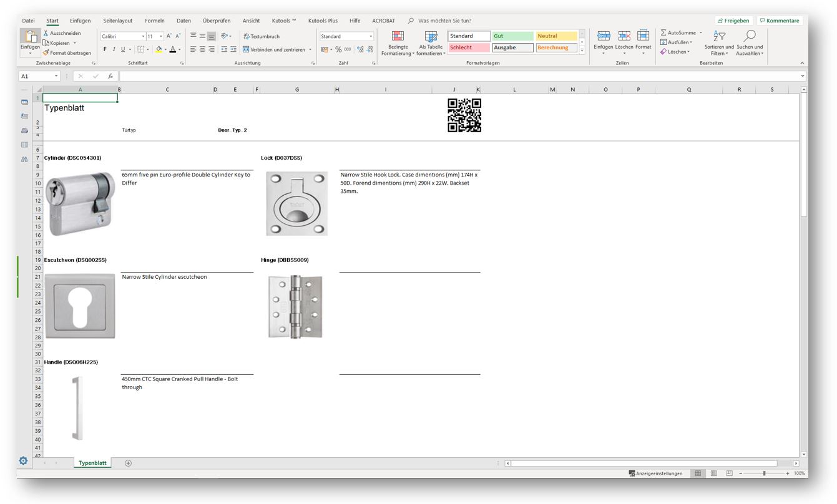This screenshot has height=504, width=837.
Task: Open Löschen eraser dropdown in Bearbeiten
Action: pos(675,52)
